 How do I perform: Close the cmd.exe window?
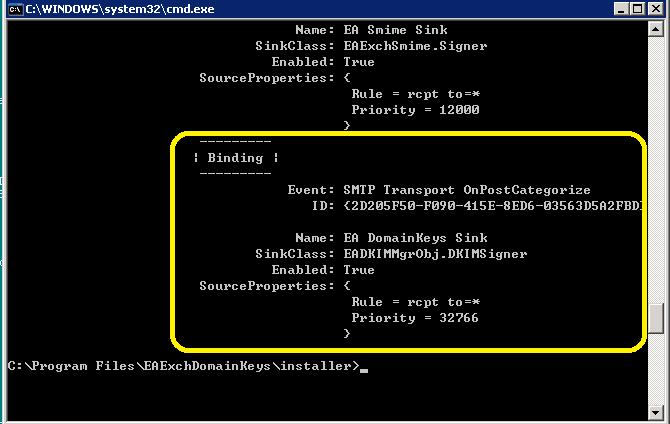coord(655,9)
